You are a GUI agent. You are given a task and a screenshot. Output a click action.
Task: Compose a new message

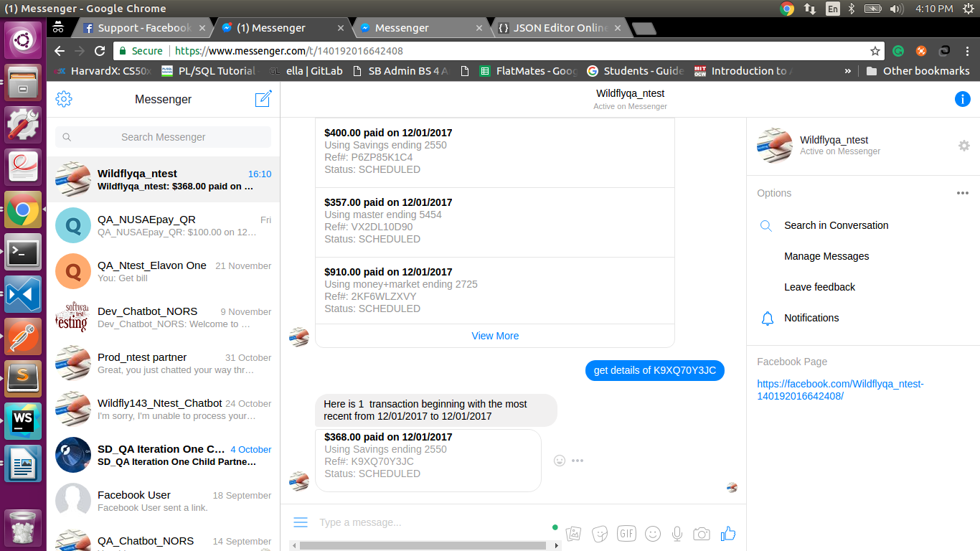pyautogui.click(x=263, y=99)
